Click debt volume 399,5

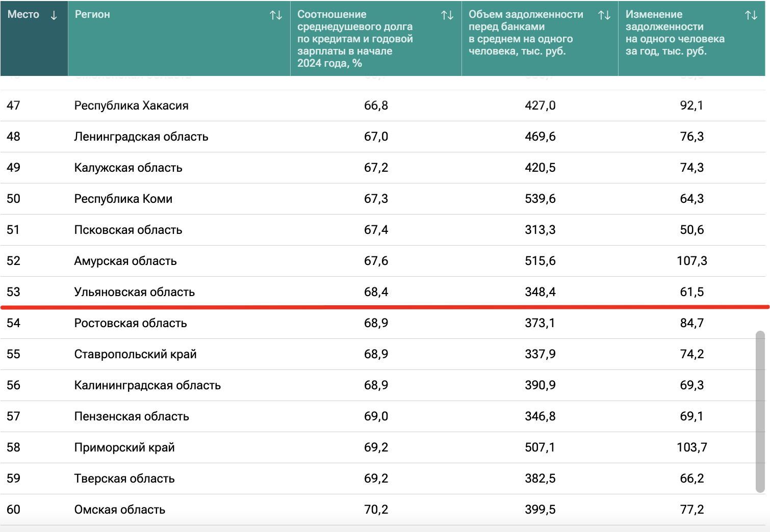540,510
